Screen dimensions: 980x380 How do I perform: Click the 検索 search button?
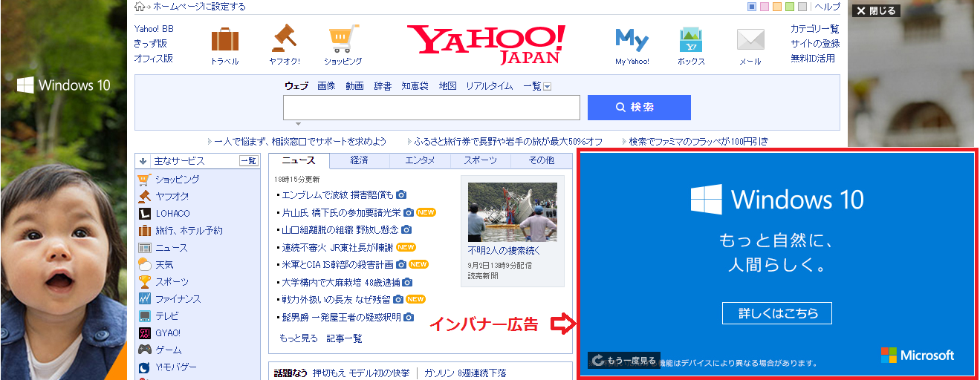[x=639, y=108]
